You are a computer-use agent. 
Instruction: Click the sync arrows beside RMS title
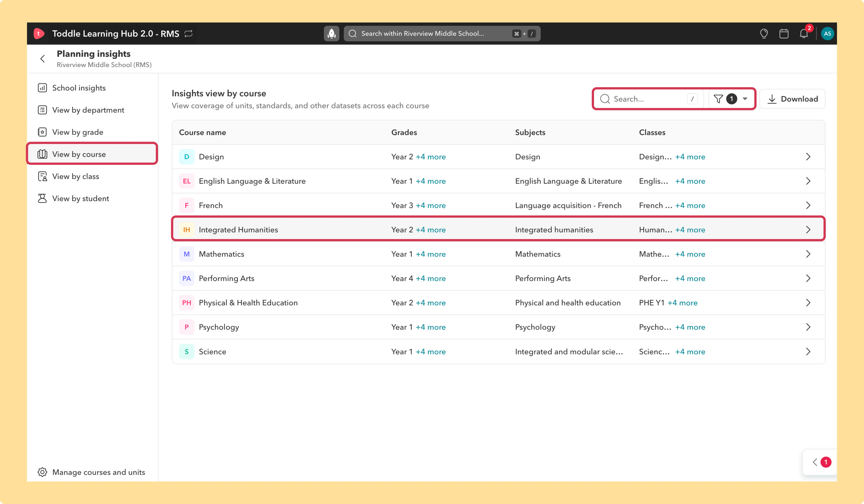[x=189, y=34]
